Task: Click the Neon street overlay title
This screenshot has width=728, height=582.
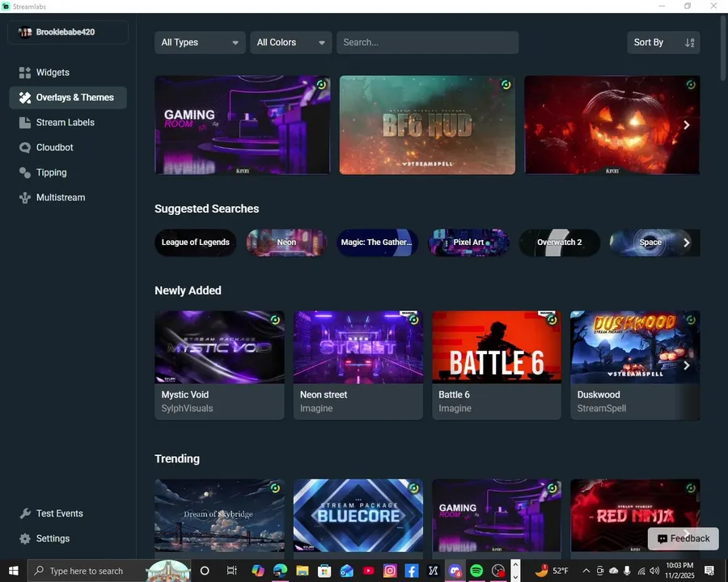Action: [324, 395]
